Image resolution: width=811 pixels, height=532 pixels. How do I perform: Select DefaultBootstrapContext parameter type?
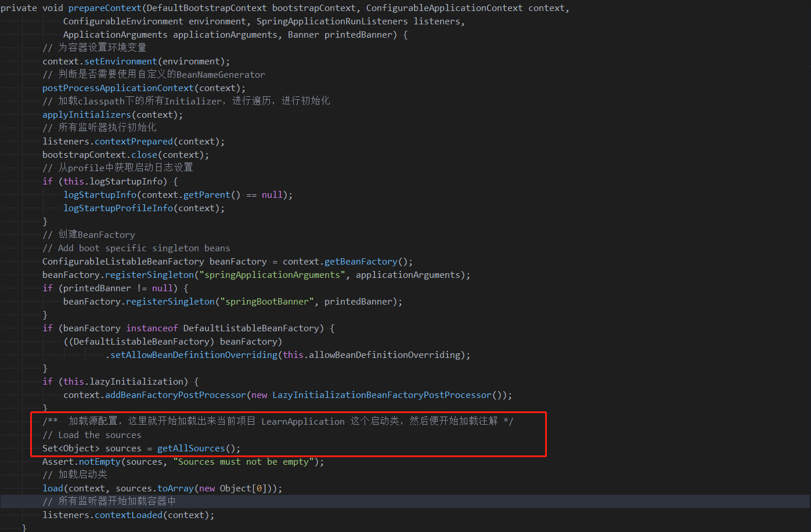pos(207,8)
